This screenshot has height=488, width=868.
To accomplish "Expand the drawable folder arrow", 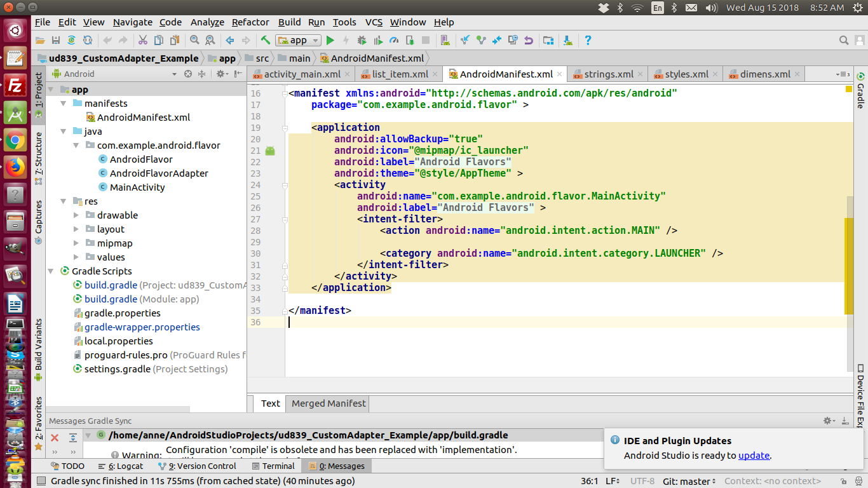I will click(76, 215).
